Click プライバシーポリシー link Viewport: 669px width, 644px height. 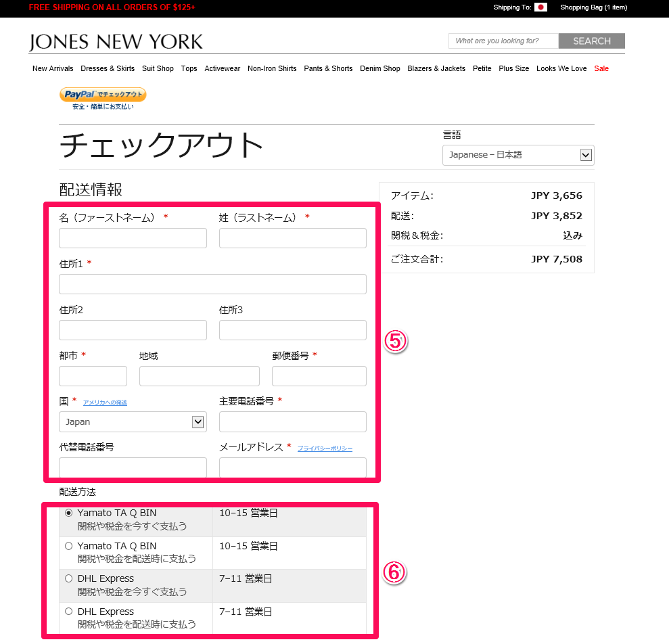(325, 448)
